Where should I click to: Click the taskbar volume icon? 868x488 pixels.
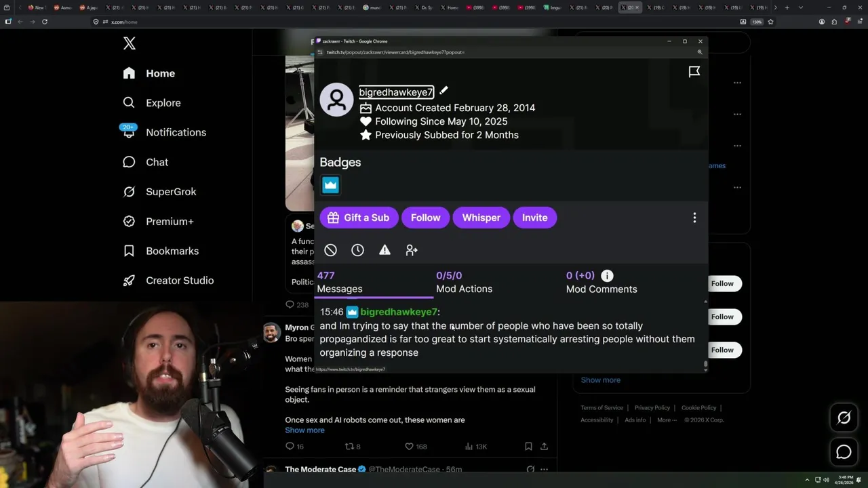(826, 481)
